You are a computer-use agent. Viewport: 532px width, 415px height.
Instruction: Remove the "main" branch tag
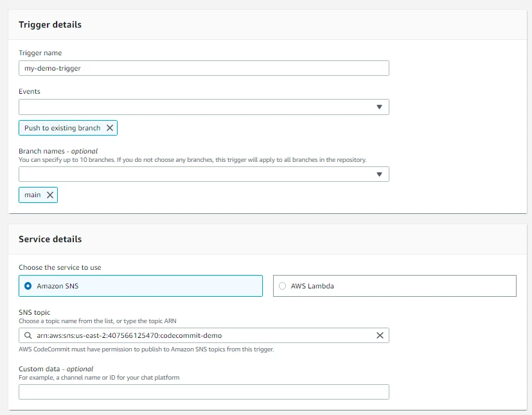coord(50,195)
